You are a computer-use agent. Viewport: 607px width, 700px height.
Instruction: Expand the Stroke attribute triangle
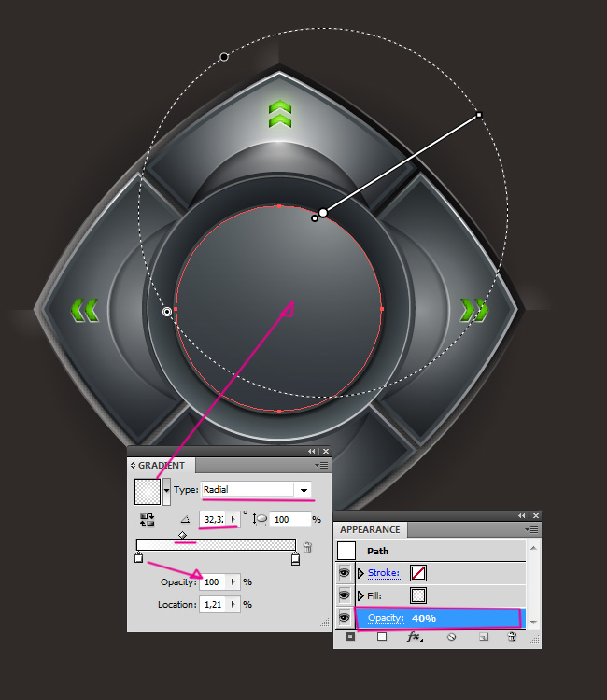[361, 573]
